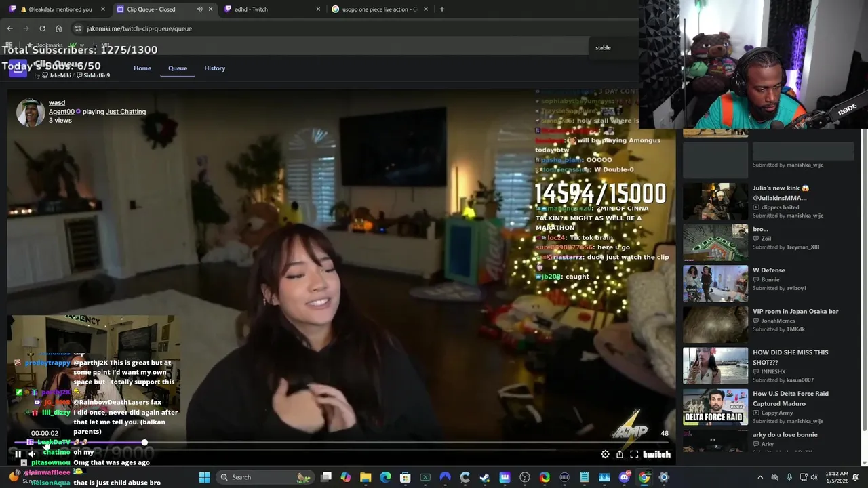Open Steam from the taskbar

tap(485, 477)
